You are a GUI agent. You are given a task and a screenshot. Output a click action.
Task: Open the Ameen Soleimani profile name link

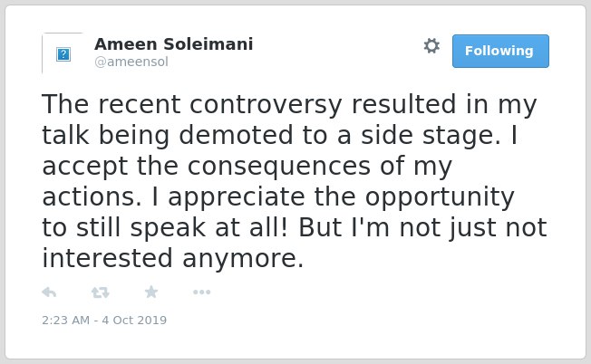coord(174,43)
